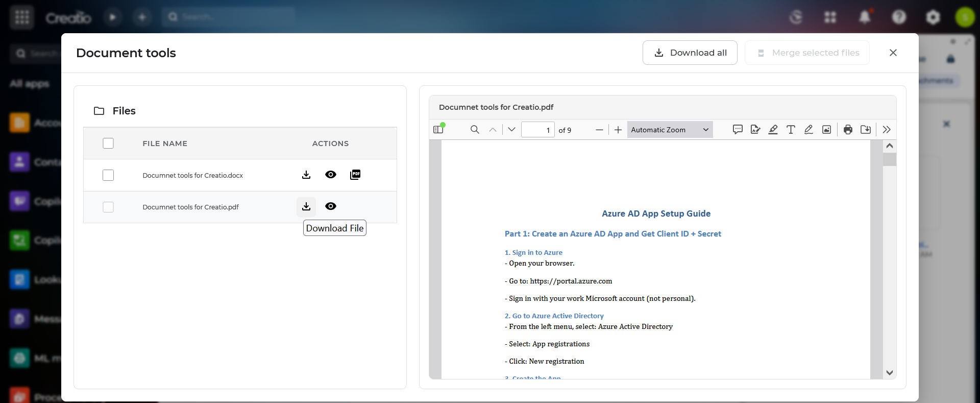This screenshot has width=980, height=403.
Task: Select the add text annotation tool
Action: point(791,130)
